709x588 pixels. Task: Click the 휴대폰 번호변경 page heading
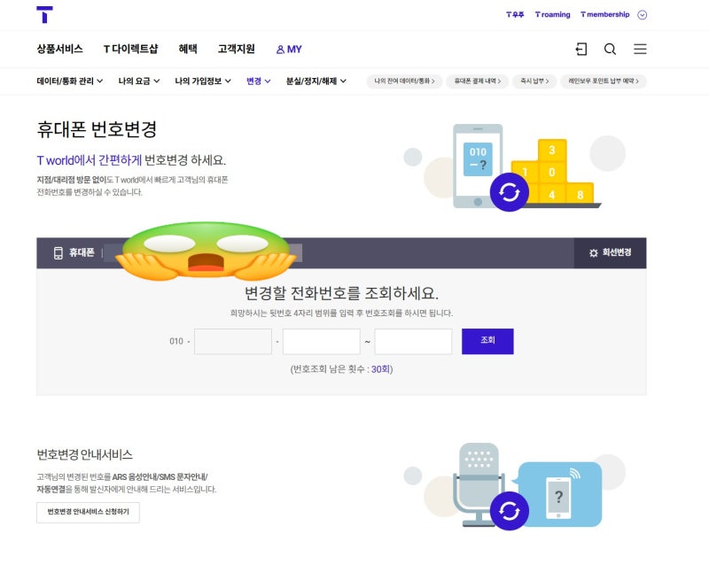(97, 129)
